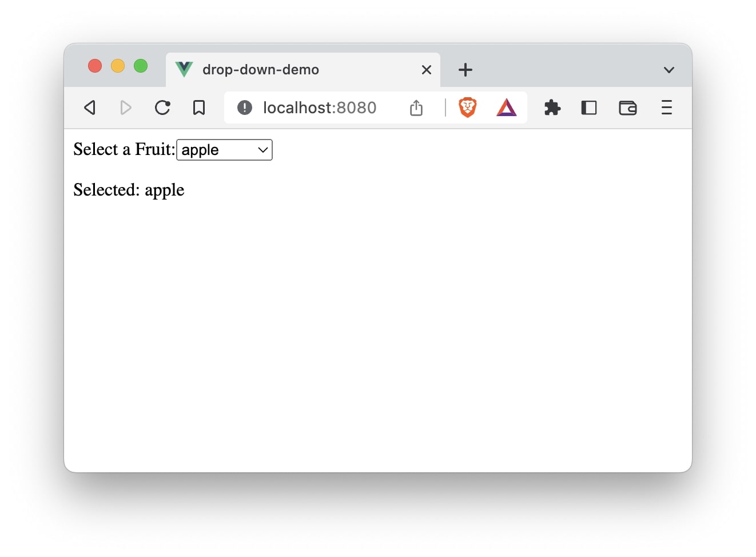Viewport: 756px width, 557px height.
Task: Open the Brave Wallet icon
Action: point(627,108)
